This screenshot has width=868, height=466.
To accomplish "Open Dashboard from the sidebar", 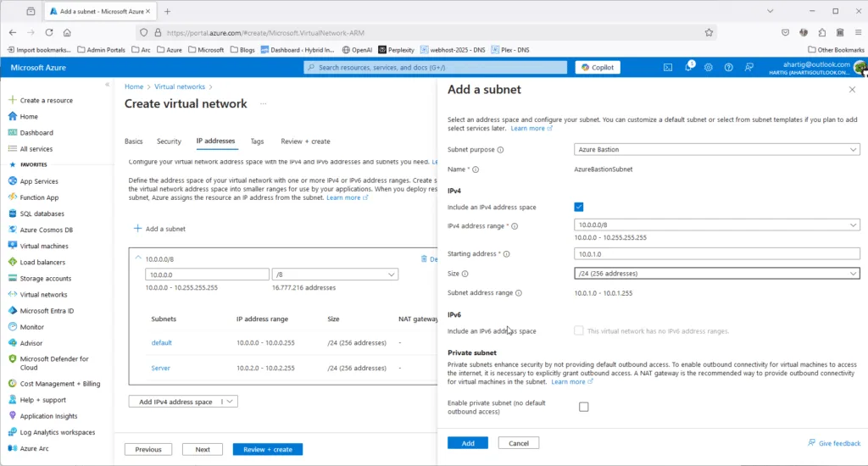I will coord(31,133).
